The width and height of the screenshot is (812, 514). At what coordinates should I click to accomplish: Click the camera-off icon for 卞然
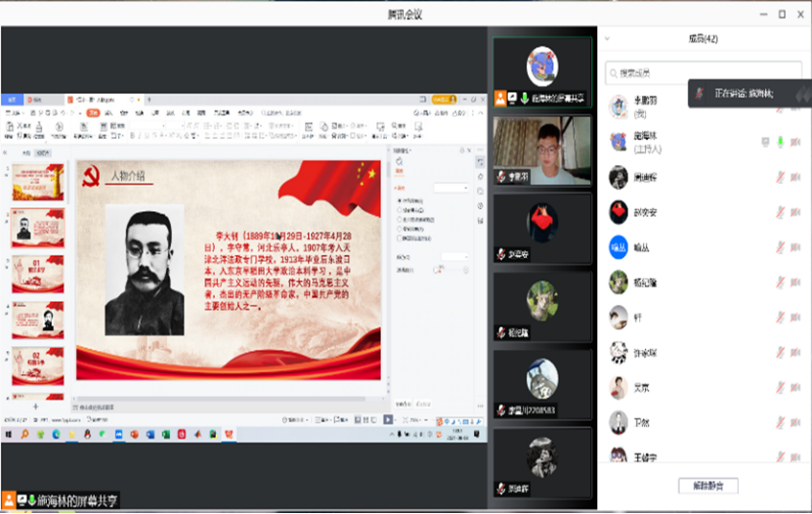(795, 423)
